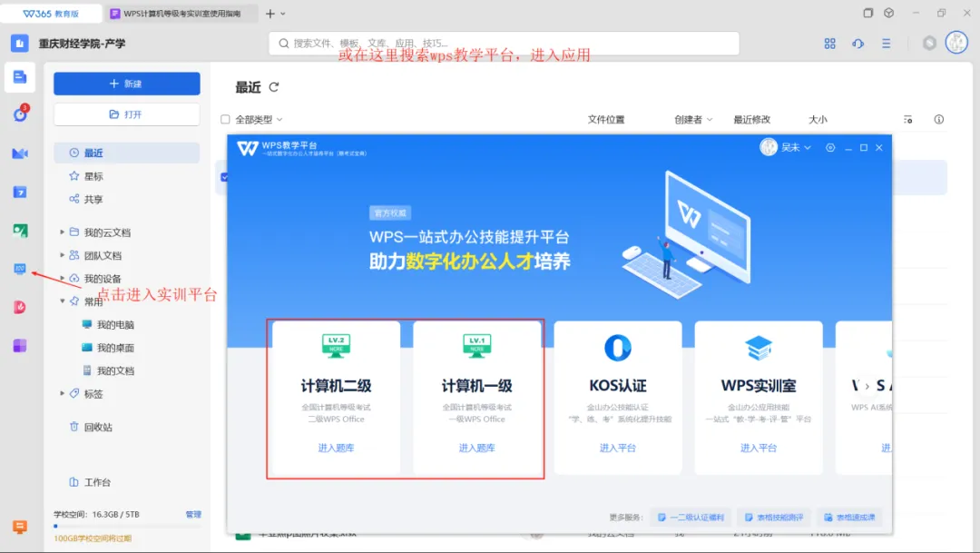
Task: Collapse the 常用 tree node
Action: (62, 301)
